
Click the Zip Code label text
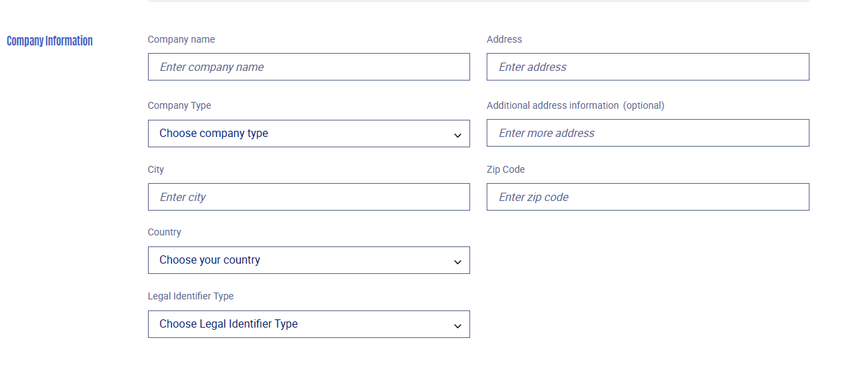[x=506, y=169]
